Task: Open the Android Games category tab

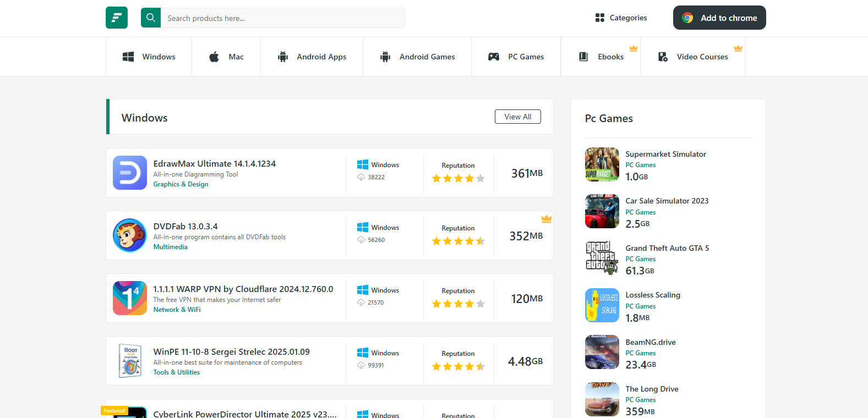Action: click(x=417, y=57)
